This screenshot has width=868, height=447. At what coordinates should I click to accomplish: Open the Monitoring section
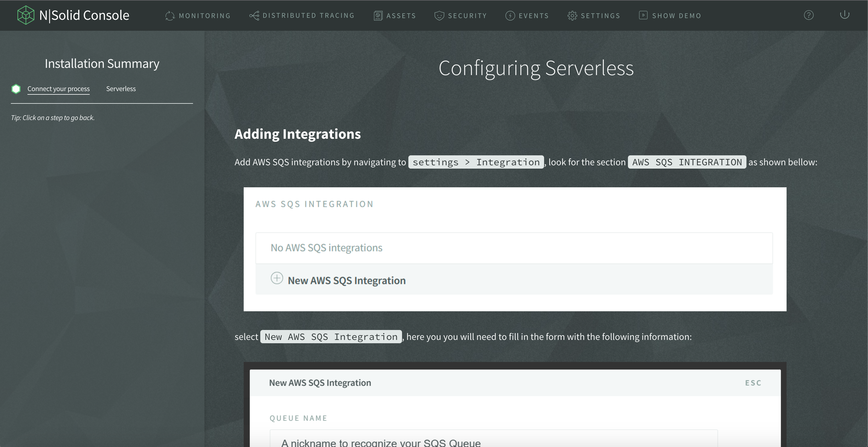198,15
